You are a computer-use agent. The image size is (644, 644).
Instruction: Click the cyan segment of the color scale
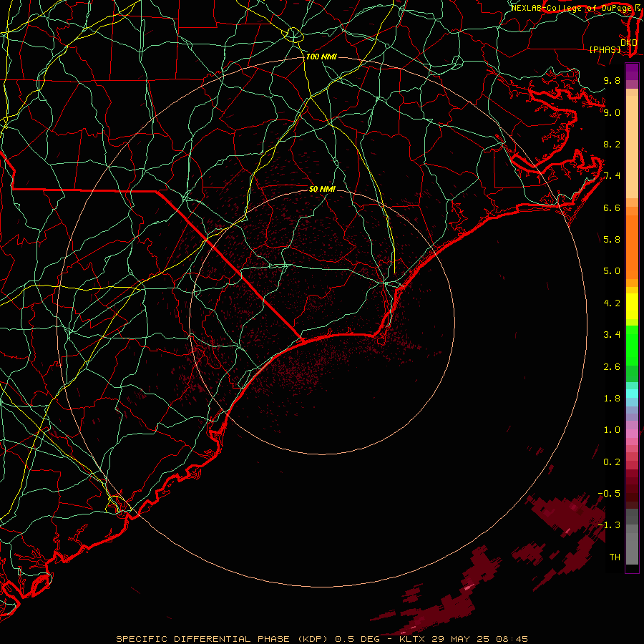point(632,394)
